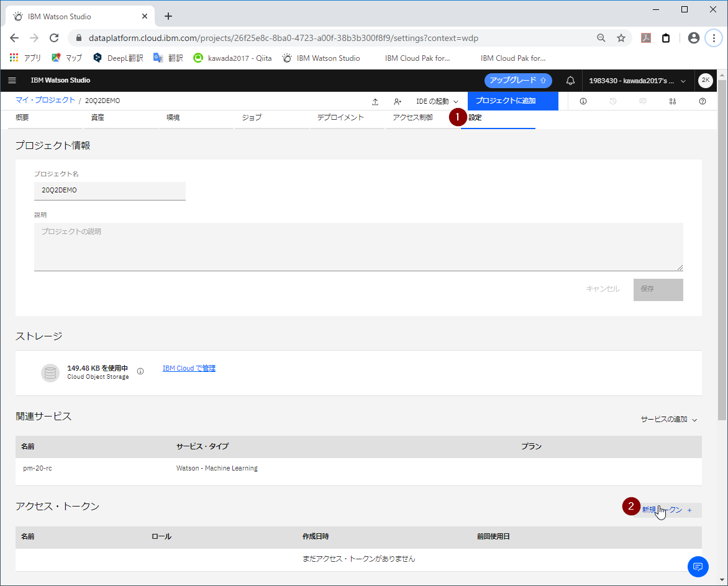728x586 pixels.
Task: Select the 設定 tab
Action: [498, 118]
